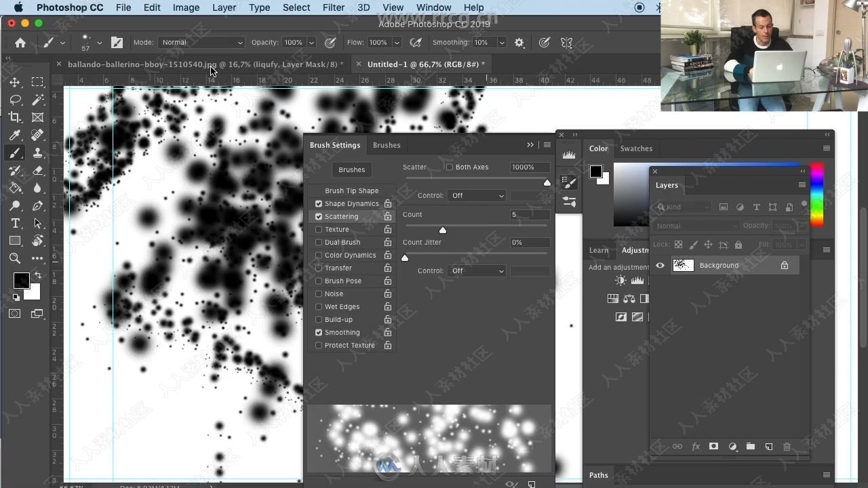Enable the Noise checkbox
Image resolution: width=868 pixels, height=488 pixels.
click(x=319, y=293)
